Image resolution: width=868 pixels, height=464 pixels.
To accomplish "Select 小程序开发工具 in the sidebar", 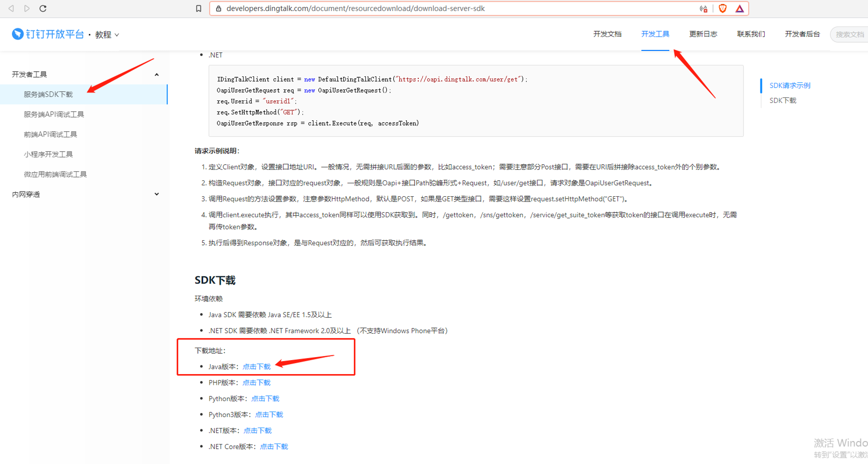I will [48, 154].
